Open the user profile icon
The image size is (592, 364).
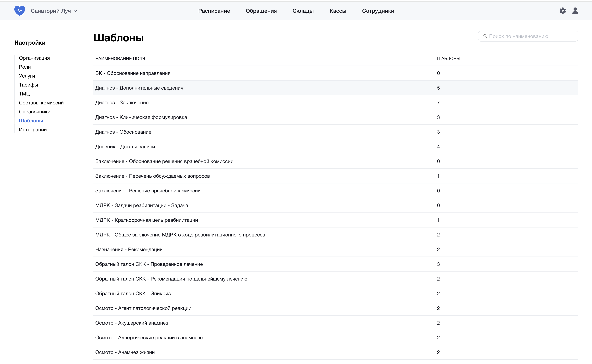click(x=575, y=11)
